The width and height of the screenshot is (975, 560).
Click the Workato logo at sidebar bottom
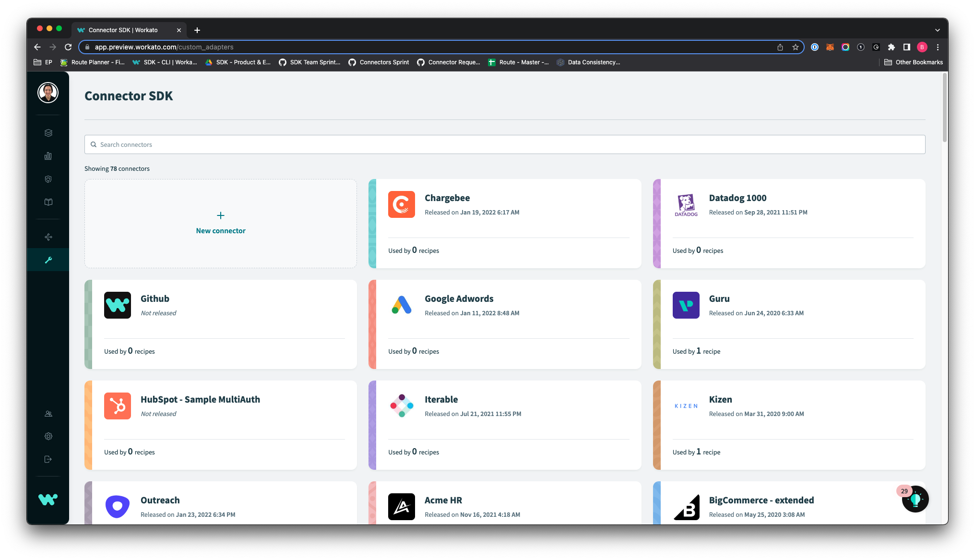click(48, 499)
